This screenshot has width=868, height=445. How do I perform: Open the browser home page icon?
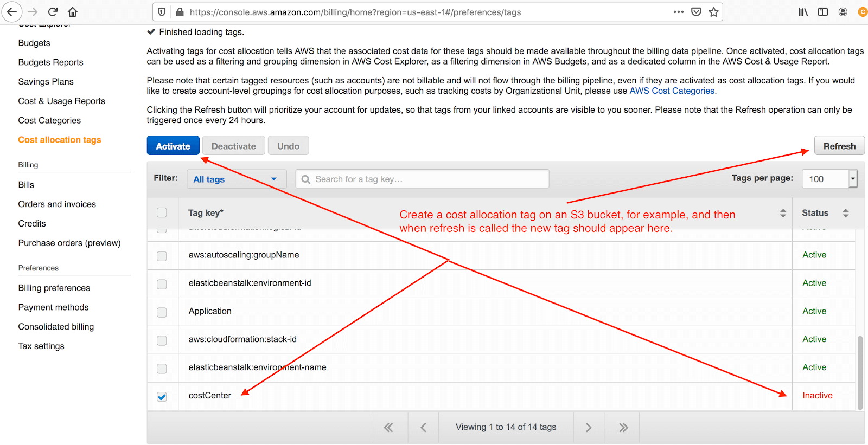pos(73,12)
